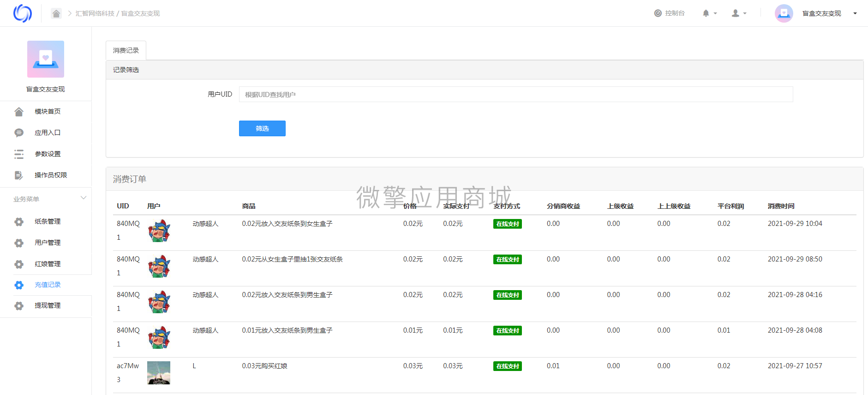Viewport: 868px width, 395px height.
Task: Click gear icon beside 红娘管理
Action: pos(19,264)
